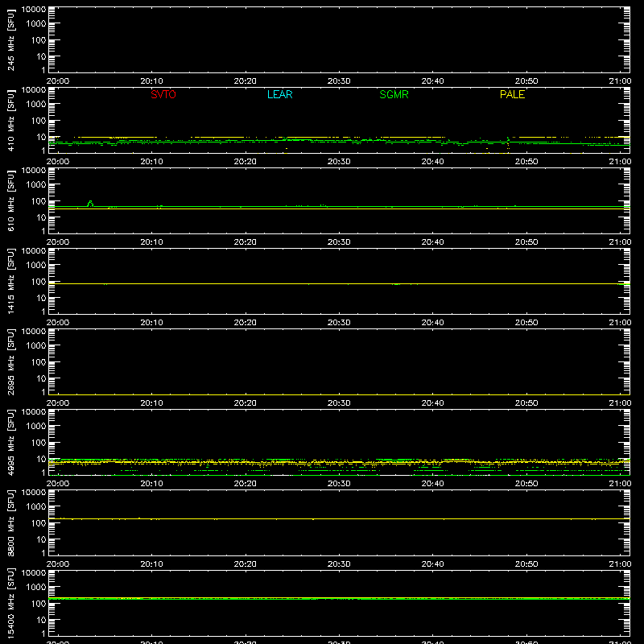Click 20:20 tick label below 2695 MHz plot

point(246,403)
